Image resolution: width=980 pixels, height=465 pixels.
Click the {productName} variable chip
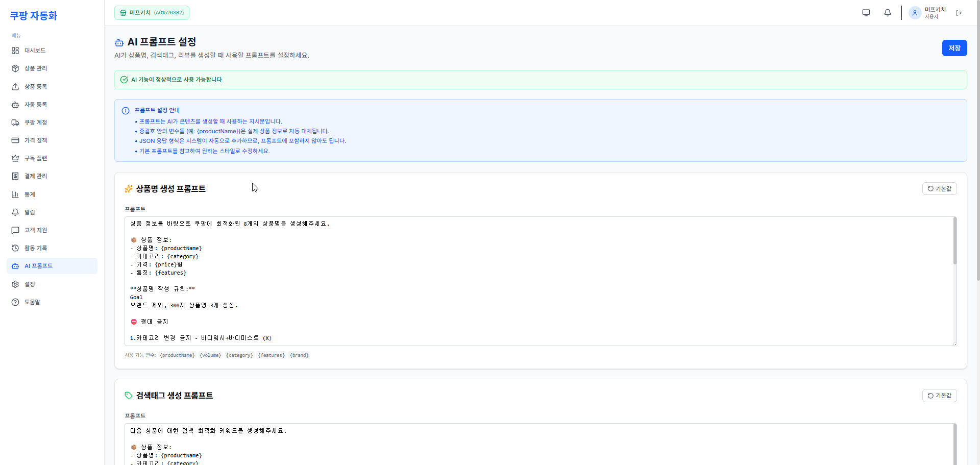coord(177,355)
